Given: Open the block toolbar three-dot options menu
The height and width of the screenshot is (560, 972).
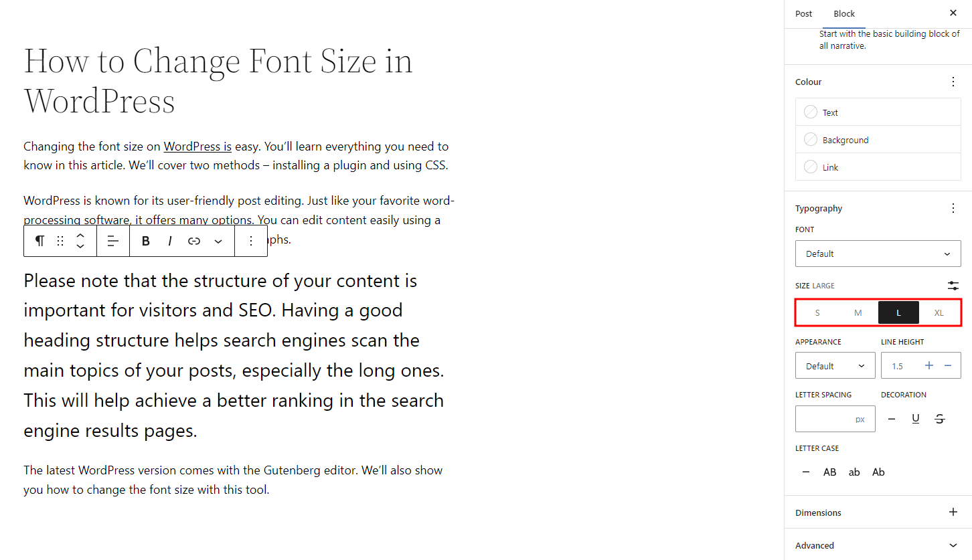Looking at the screenshot, I should point(251,242).
